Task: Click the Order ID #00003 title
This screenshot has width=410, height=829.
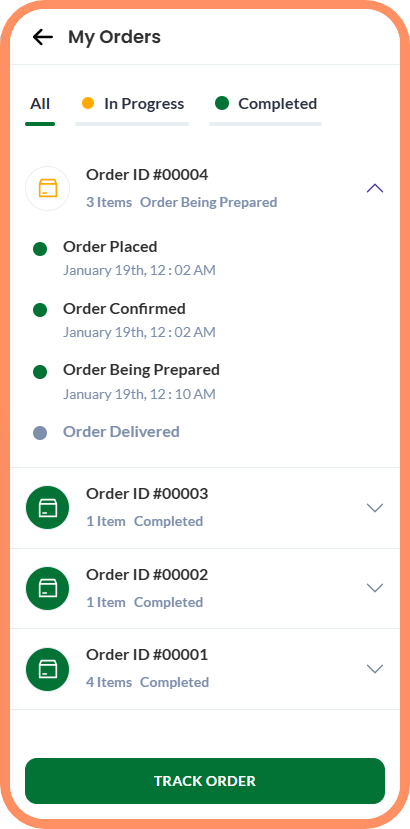Action: (147, 494)
